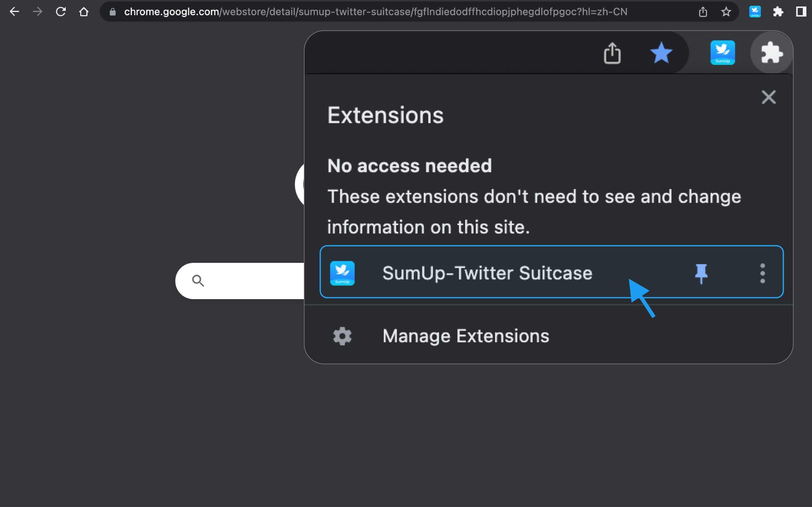Click the share icon in the address bar
The height and width of the screenshot is (507, 812).
pos(703,12)
